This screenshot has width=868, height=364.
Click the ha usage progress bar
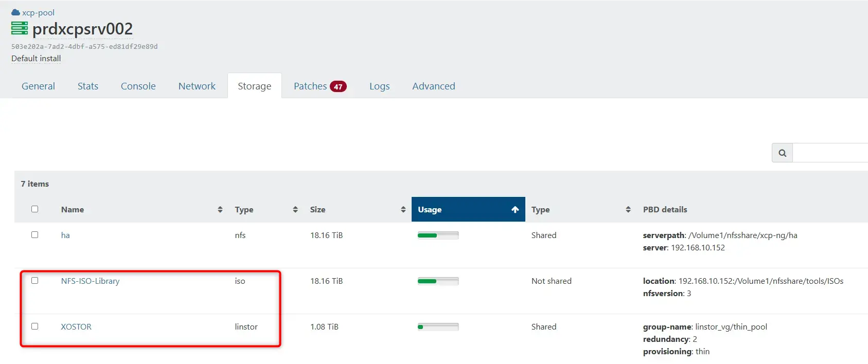(438, 235)
